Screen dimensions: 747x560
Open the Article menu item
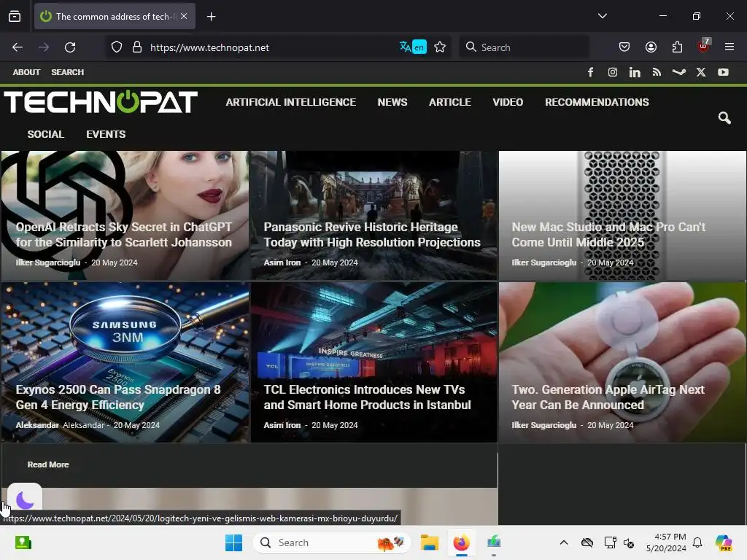(x=449, y=102)
